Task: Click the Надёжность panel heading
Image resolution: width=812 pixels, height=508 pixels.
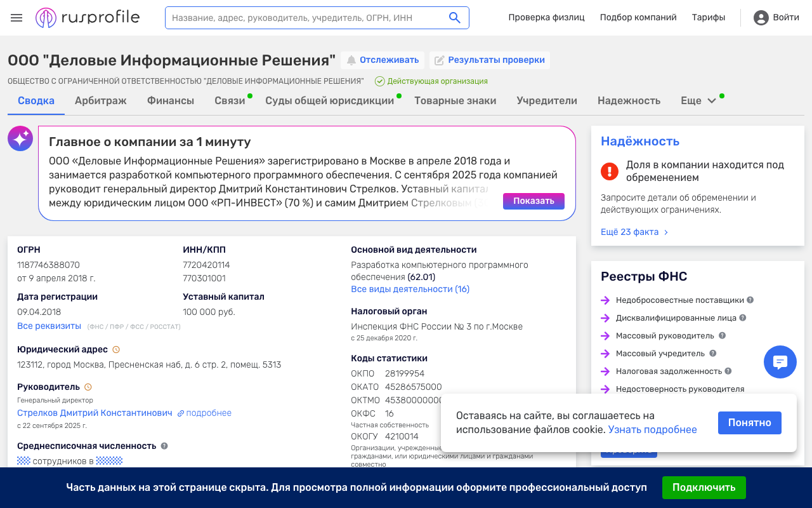Action: click(640, 141)
